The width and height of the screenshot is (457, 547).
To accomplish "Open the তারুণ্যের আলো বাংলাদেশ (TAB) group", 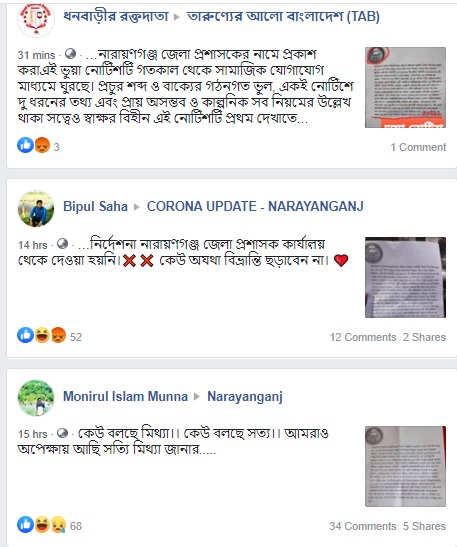I will point(283,16).
